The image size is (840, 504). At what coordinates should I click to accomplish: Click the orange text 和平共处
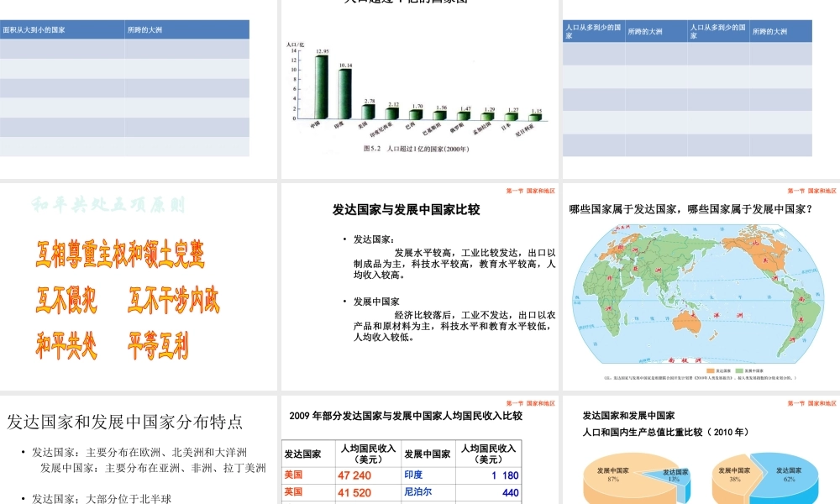[x=66, y=345]
